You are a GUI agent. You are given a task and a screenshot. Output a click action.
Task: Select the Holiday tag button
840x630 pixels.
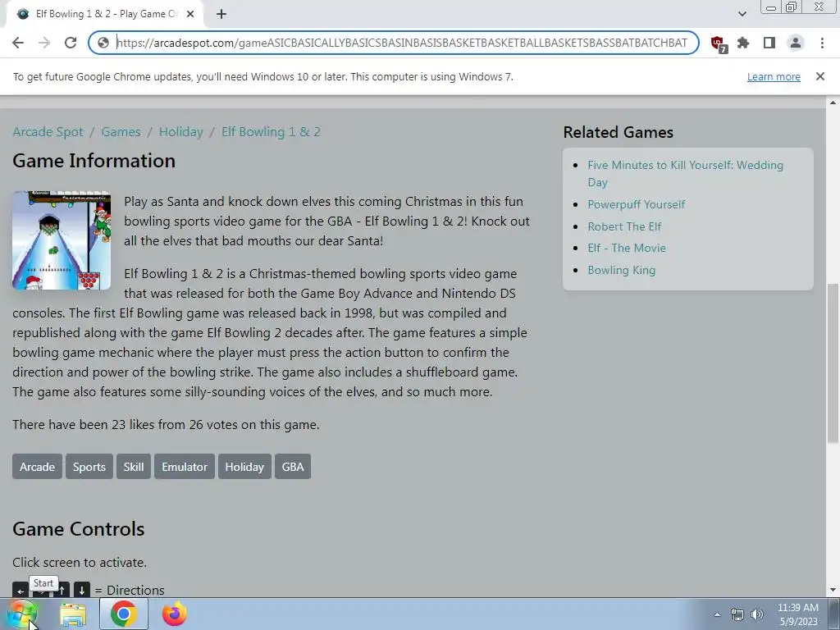tap(244, 467)
